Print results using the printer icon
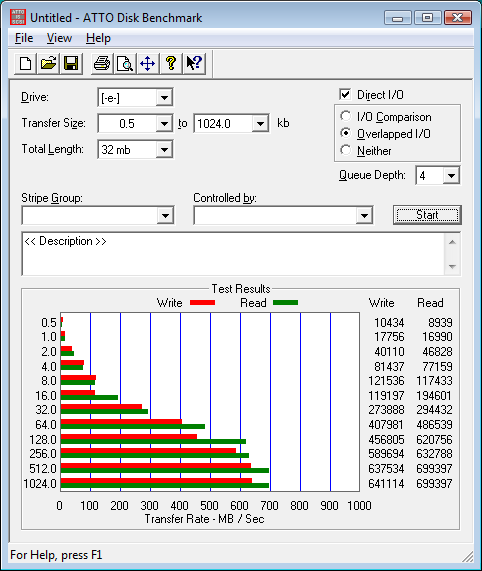Viewport: 482px width, 571px height. (x=102, y=64)
